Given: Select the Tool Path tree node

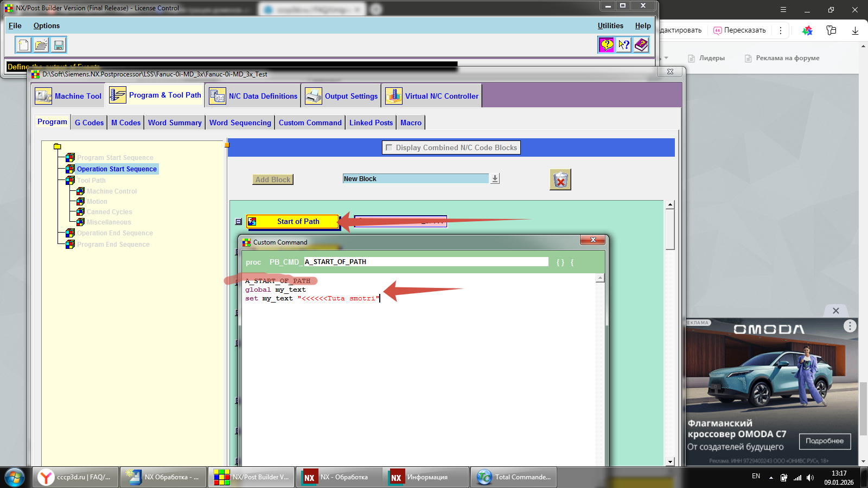Looking at the screenshot, I should [x=91, y=181].
